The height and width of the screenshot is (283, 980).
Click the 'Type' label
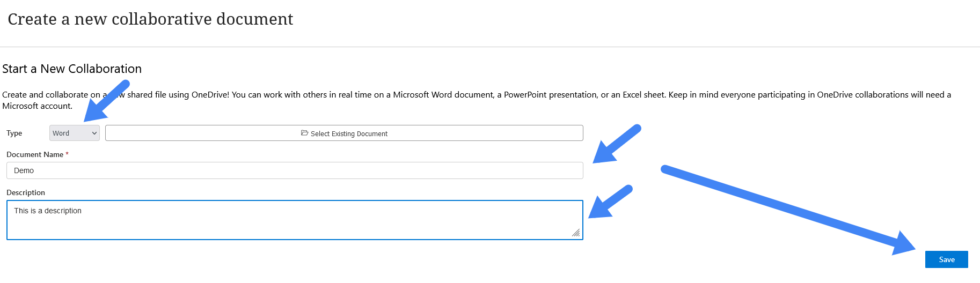(x=14, y=133)
